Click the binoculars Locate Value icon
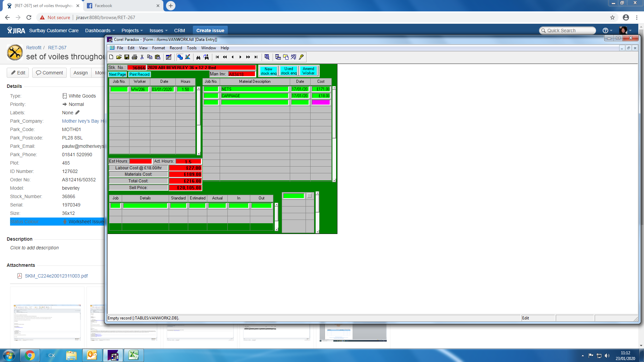644x362 pixels. point(198,57)
